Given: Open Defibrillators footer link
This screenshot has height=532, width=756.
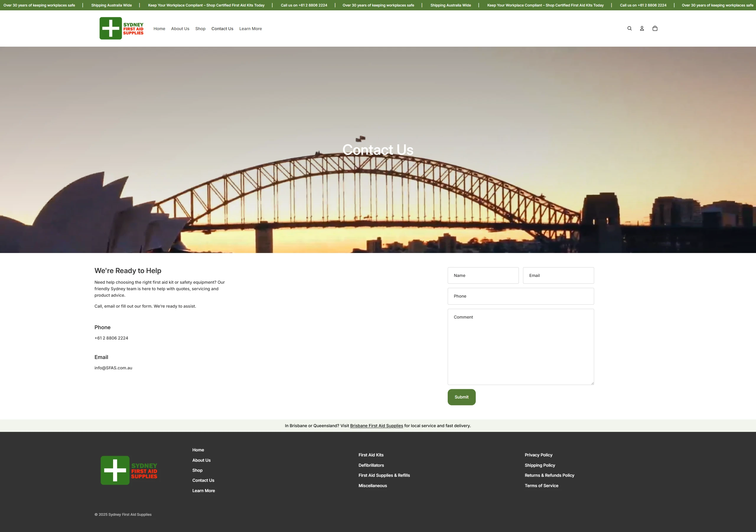Looking at the screenshot, I should (371, 465).
